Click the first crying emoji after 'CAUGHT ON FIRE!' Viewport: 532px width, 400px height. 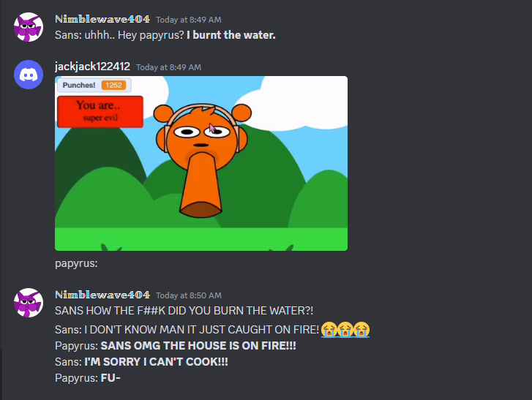click(x=329, y=330)
